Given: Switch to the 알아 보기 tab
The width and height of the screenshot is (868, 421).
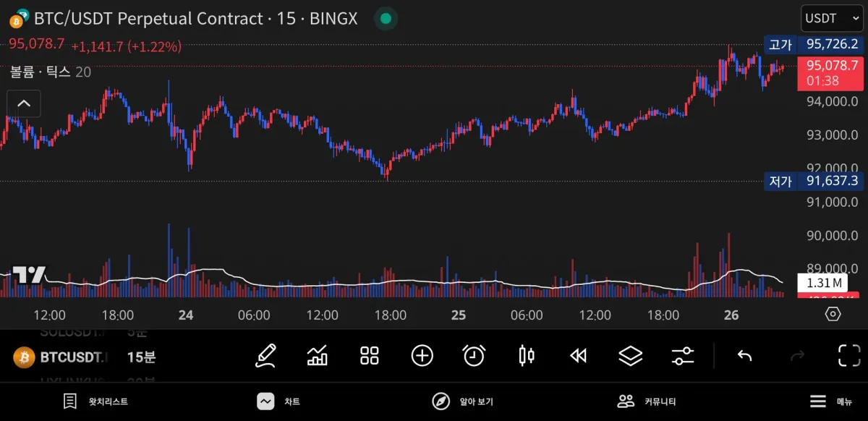Looking at the screenshot, I should pyautogui.click(x=462, y=401).
